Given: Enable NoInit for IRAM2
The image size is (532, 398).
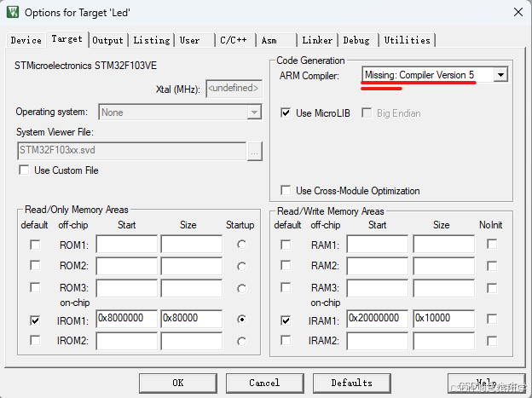Looking at the screenshot, I should point(492,341).
